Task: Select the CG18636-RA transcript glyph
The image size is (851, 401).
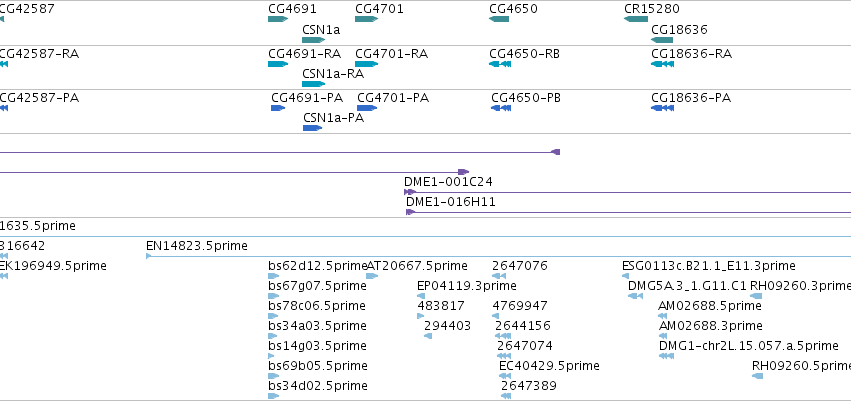Action: click(x=662, y=64)
